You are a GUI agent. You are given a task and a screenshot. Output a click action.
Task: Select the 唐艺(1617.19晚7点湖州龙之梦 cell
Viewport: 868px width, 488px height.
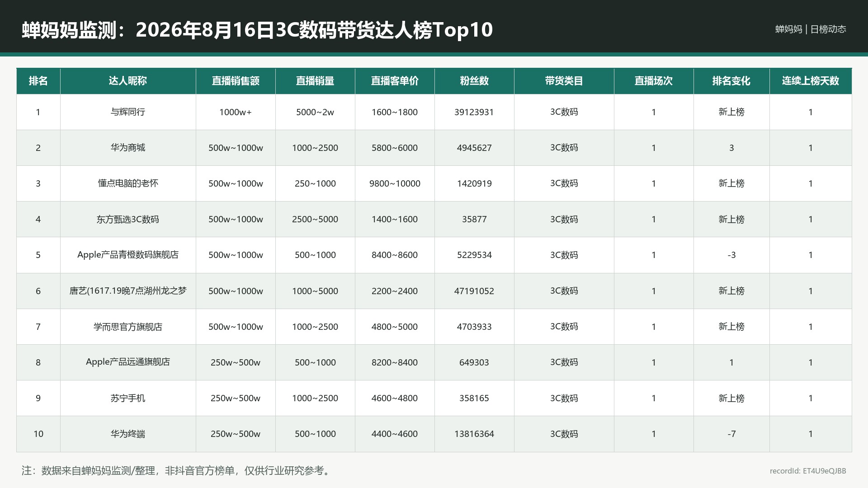128,291
